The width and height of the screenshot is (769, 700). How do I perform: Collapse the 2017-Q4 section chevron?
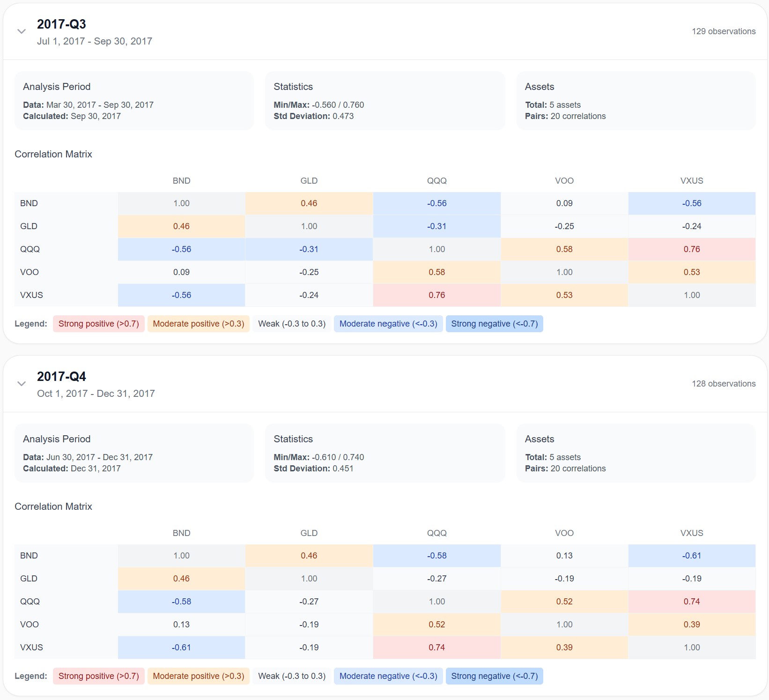coord(21,384)
